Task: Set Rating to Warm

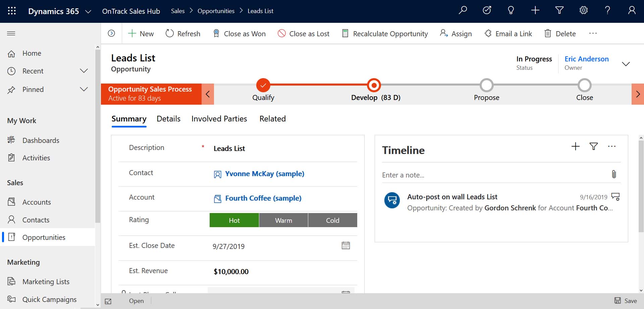Action: pos(283,220)
